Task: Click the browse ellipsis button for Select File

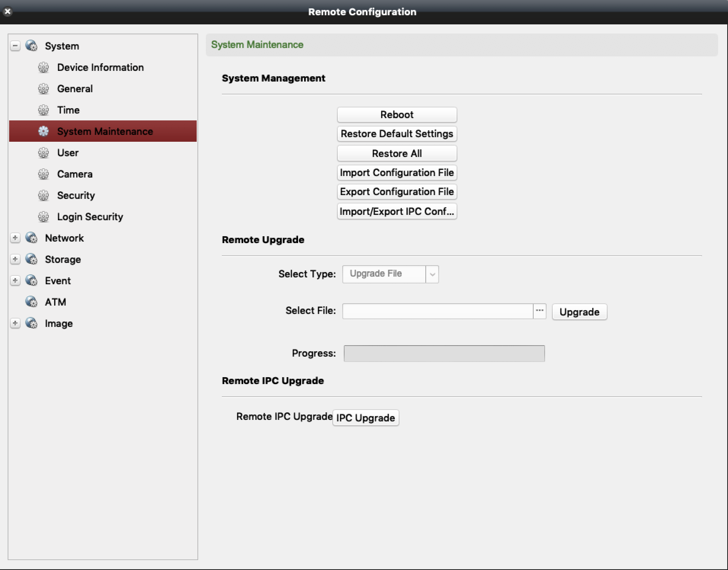Action: click(539, 311)
